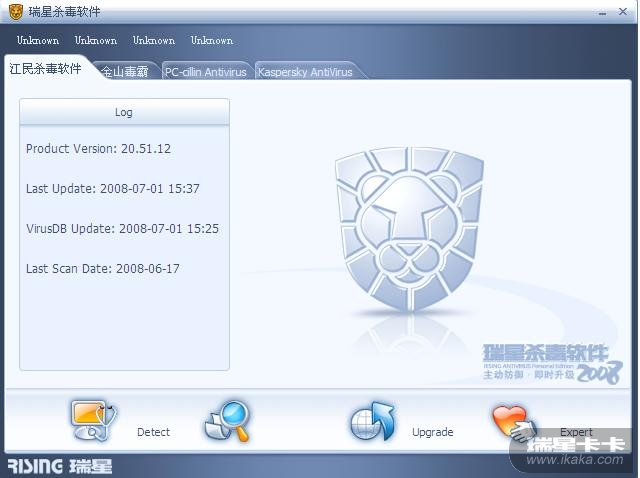Switch to the Kaspersky AntiVirus tab
The height and width of the screenshot is (478, 640).
(x=305, y=72)
